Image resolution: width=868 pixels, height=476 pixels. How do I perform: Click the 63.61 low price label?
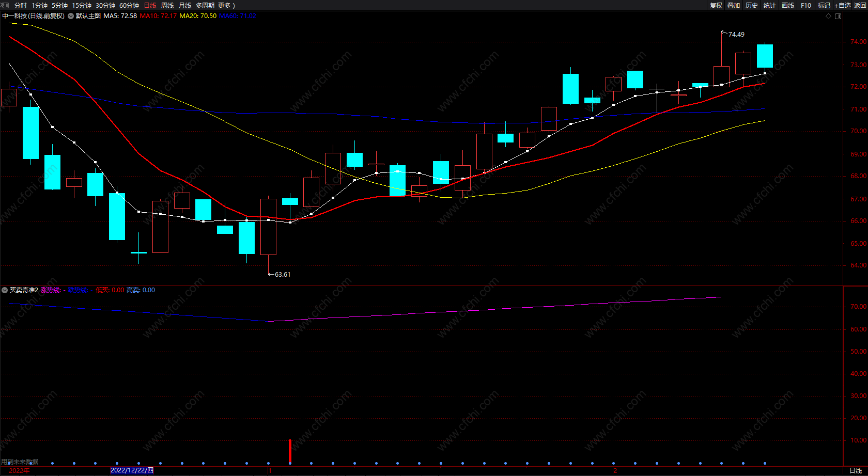283,275
